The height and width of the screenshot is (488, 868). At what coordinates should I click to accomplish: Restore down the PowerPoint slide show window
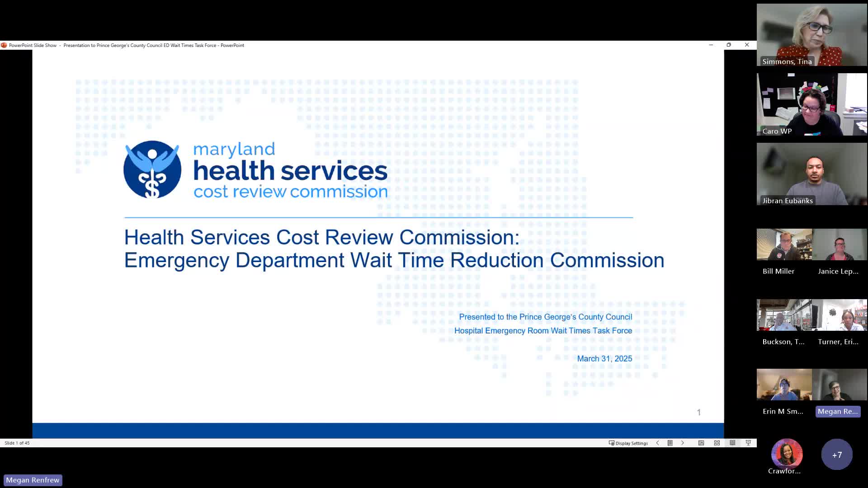(x=729, y=45)
